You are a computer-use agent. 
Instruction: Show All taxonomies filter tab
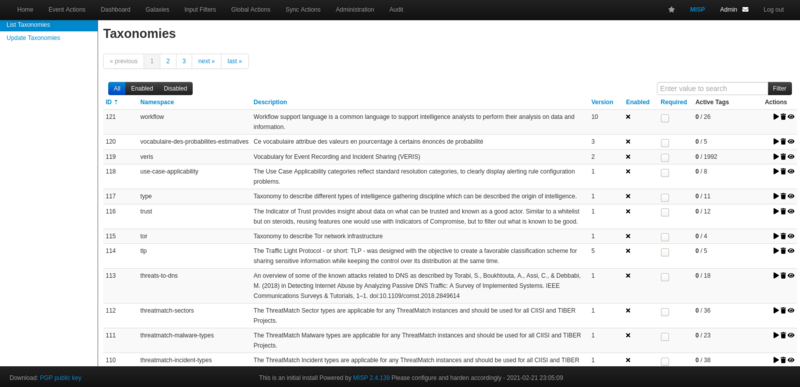tap(117, 89)
